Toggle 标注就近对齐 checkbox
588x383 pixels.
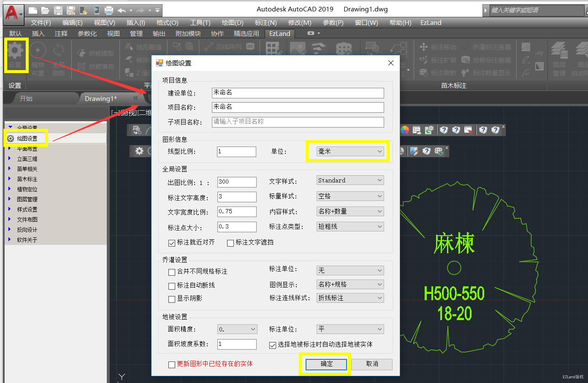[172, 243]
